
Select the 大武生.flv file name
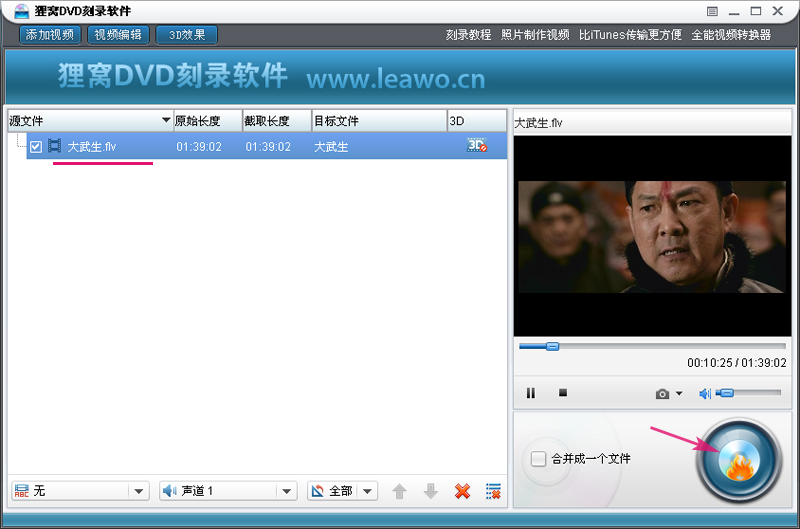coord(92,147)
